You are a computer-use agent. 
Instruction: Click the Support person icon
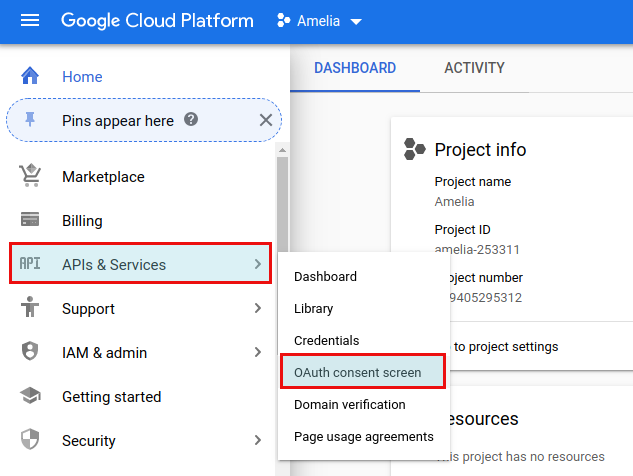coord(30,309)
